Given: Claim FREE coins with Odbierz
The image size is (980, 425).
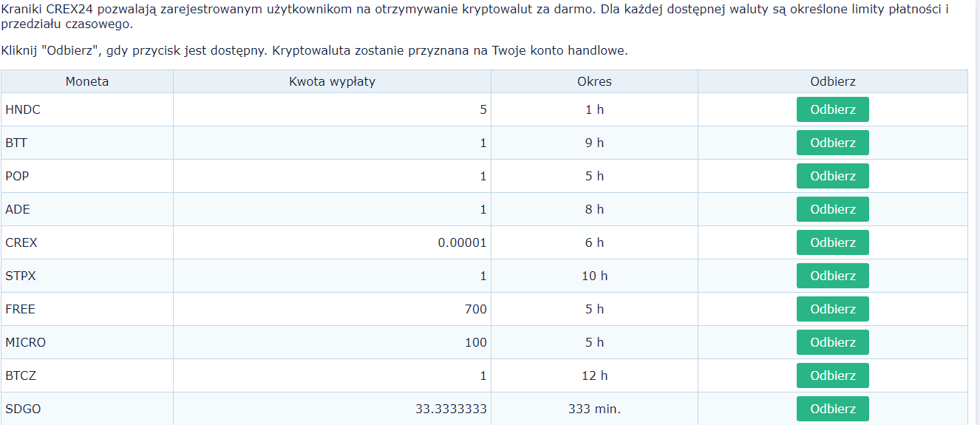Looking at the screenshot, I should tap(832, 309).
